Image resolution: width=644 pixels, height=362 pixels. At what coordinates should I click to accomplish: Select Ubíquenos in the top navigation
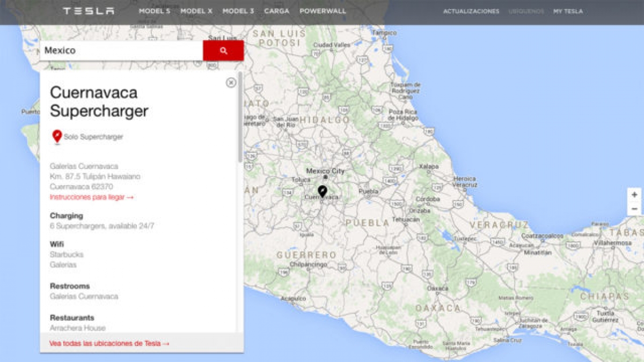click(526, 11)
